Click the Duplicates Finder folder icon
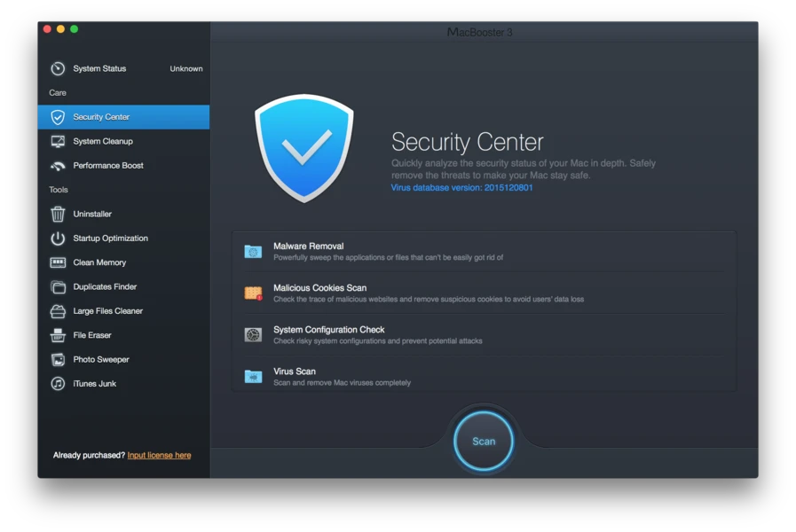This screenshot has height=532, width=796. click(x=58, y=287)
